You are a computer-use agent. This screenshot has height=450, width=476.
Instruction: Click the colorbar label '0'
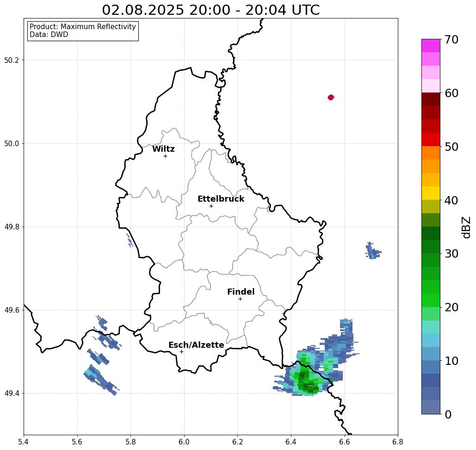click(448, 414)
